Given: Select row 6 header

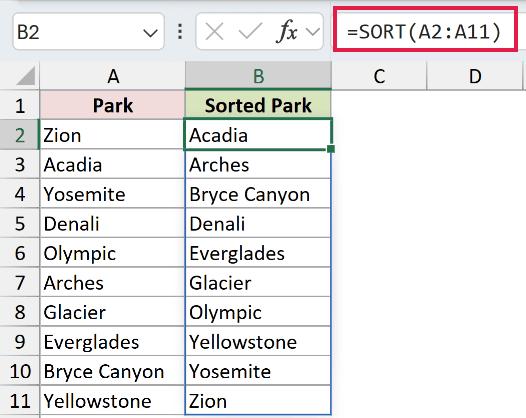Looking at the screenshot, I should pos(20,253).
